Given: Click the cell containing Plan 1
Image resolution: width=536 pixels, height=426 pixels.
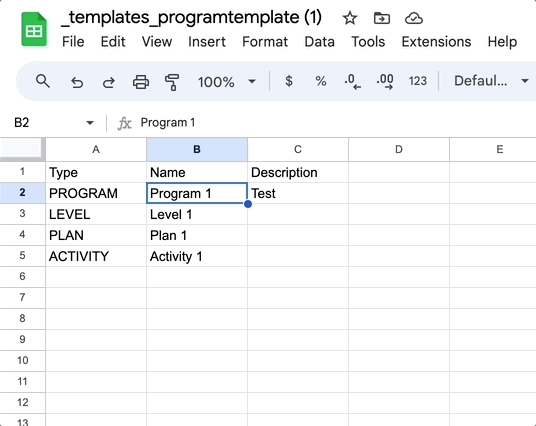Looking at the screenshot, I should pos(197,235).
